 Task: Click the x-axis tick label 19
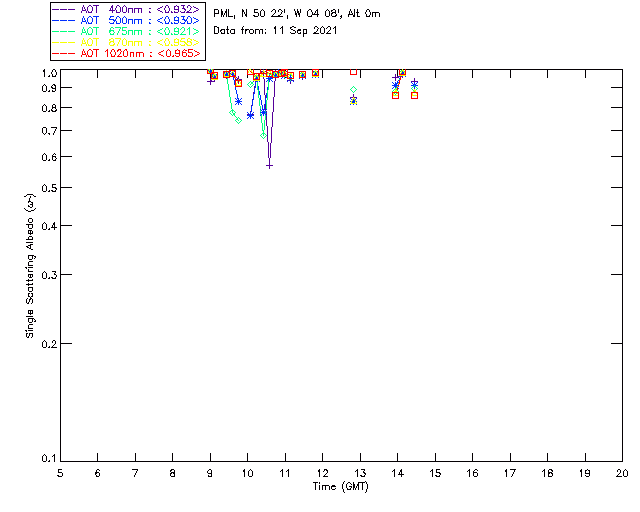[x=585, y=473]
